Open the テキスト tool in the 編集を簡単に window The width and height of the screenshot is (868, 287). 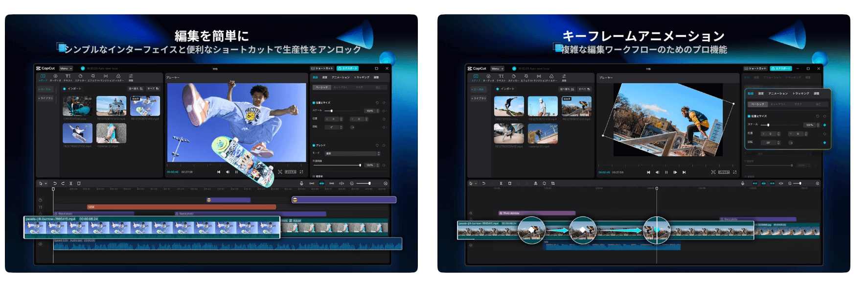click(68, 78)
